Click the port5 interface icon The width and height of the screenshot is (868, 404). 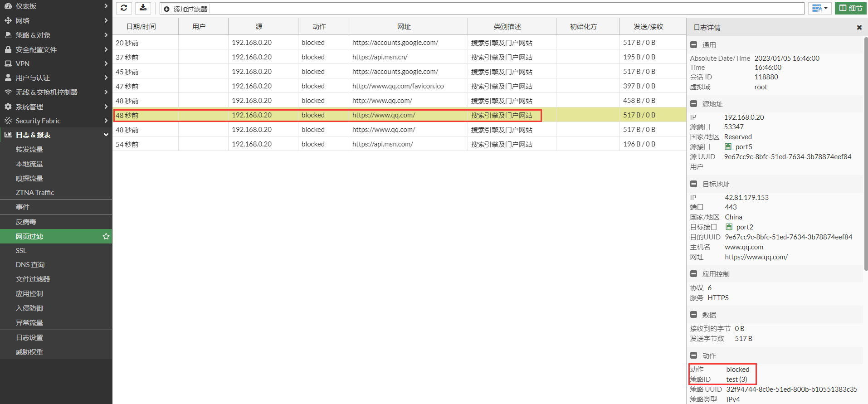(728, 147)
